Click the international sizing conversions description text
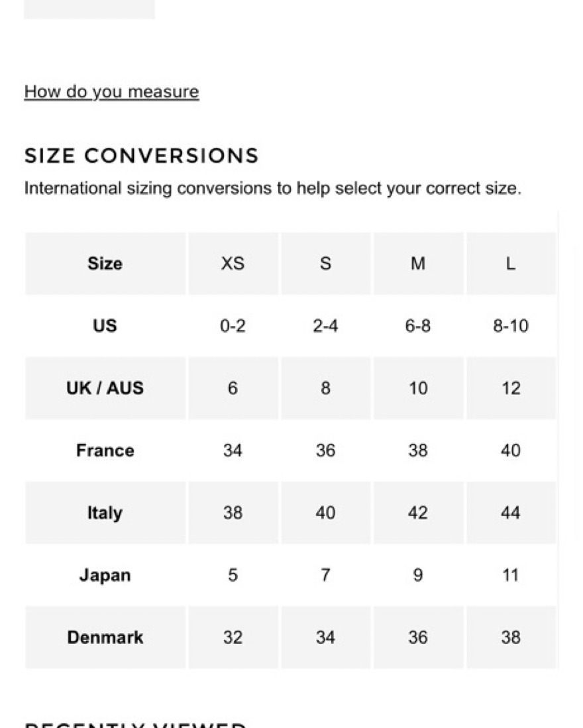Viewport: 583px width, 728px height. (272, 189)
